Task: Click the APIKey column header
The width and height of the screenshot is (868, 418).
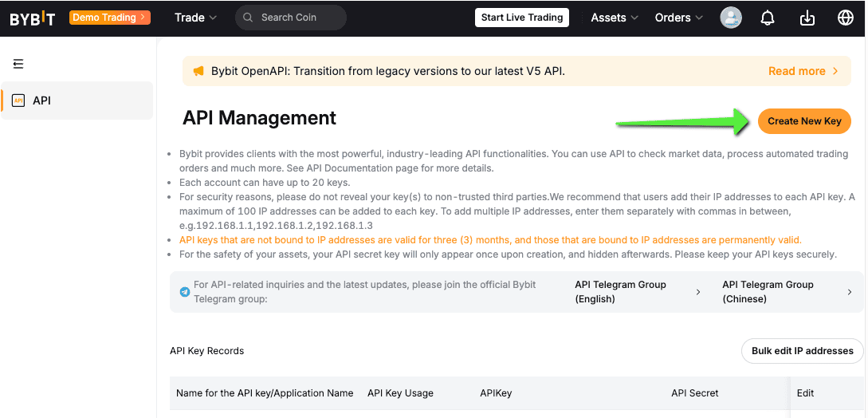Action: point(496,393)
